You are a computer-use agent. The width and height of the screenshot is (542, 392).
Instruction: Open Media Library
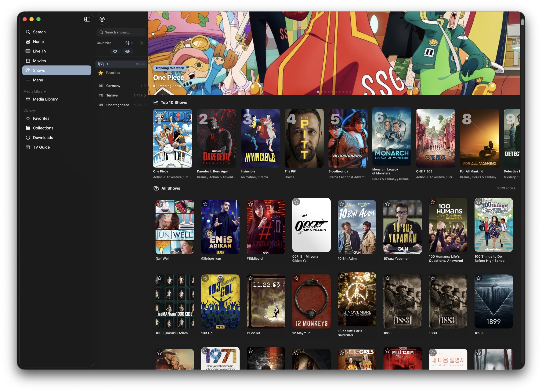coord(57,99)
